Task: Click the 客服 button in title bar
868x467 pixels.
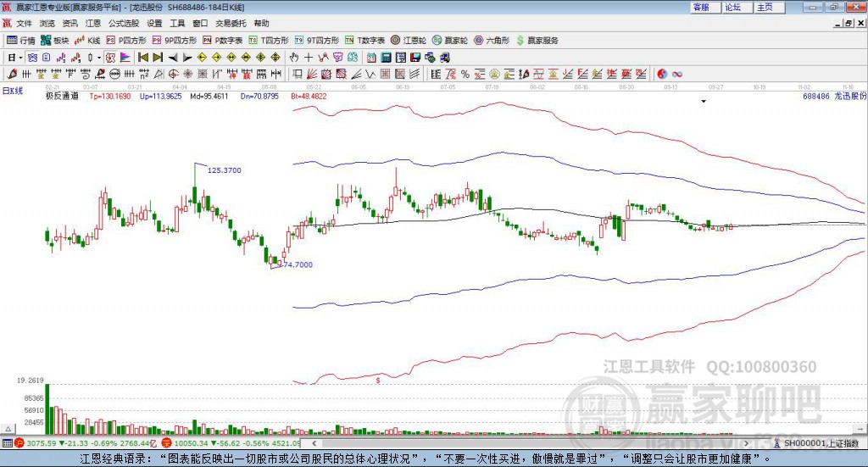Action: 705,7
